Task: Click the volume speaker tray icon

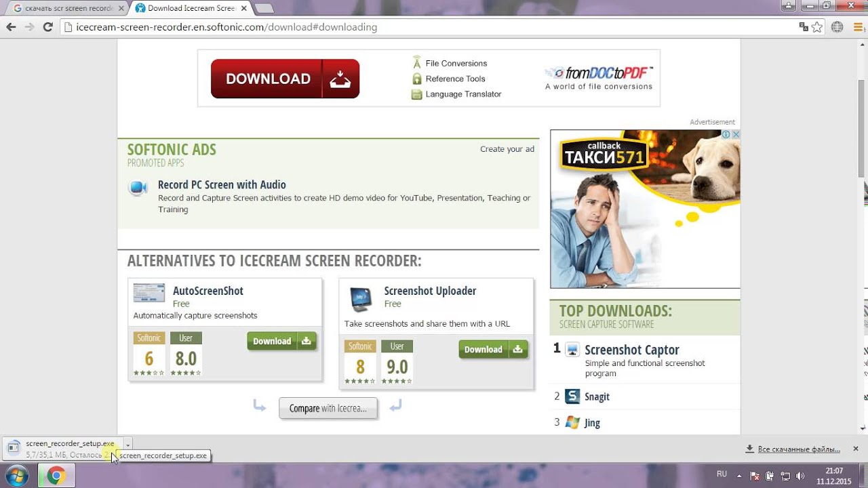Action: click(x=800, y=476)
